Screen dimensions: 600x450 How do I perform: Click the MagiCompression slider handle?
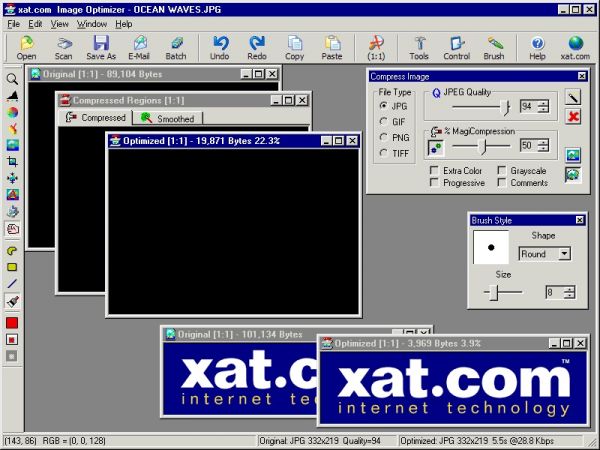tap(484, 146)
